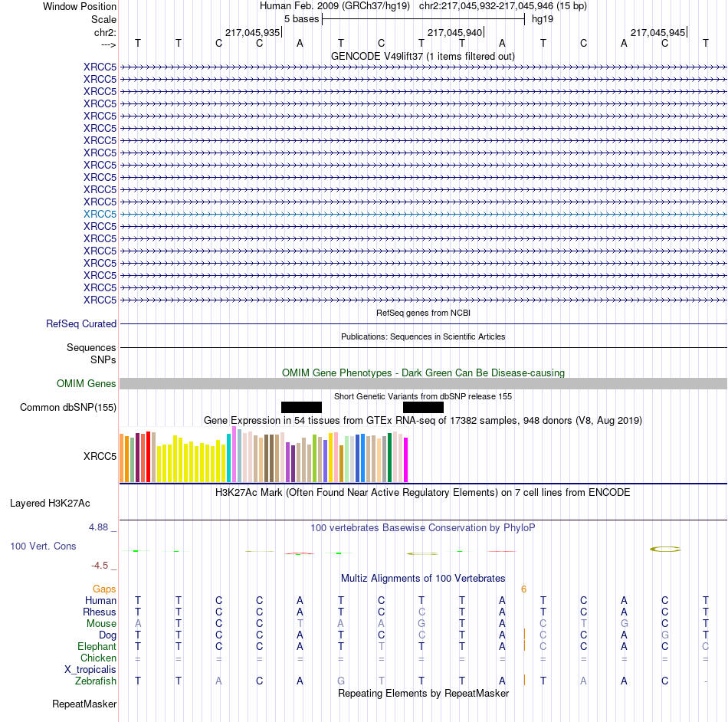728x722 pixels.
Task: Click the '5 bases' scale bar
Action: [x=424, y=19]
